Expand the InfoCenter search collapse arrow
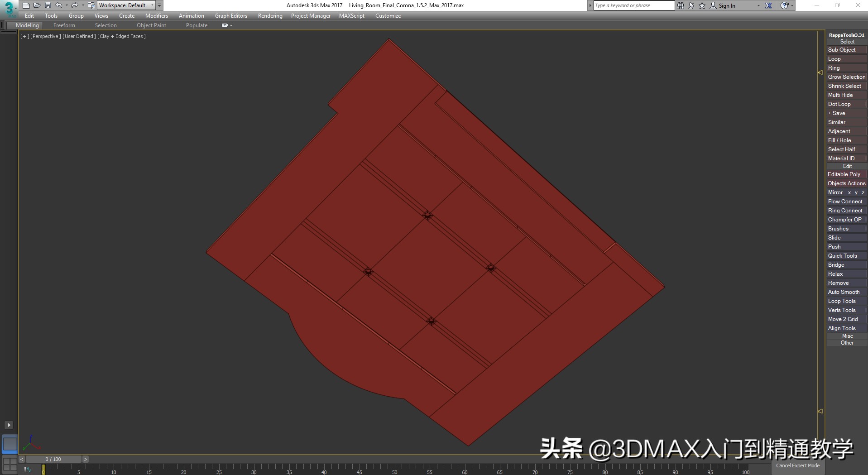The height and width of the screenshot is (475, 868). point(590,5)
